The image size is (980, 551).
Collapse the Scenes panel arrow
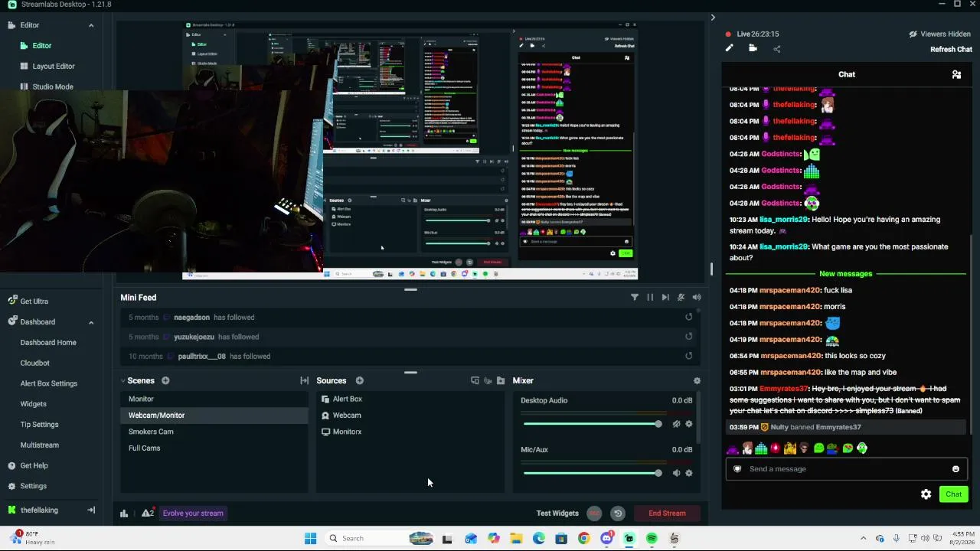coord(122,380)
